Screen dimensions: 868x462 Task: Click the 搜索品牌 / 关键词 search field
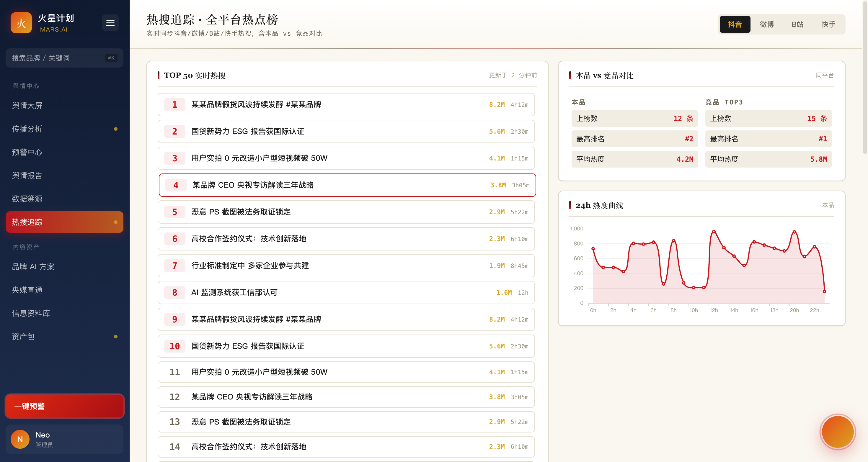tap(64, 58)
